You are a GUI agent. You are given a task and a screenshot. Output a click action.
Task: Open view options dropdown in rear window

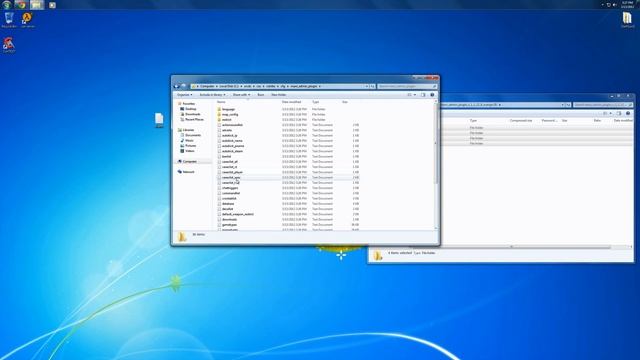pyautogui.click(x=611, y=113)
